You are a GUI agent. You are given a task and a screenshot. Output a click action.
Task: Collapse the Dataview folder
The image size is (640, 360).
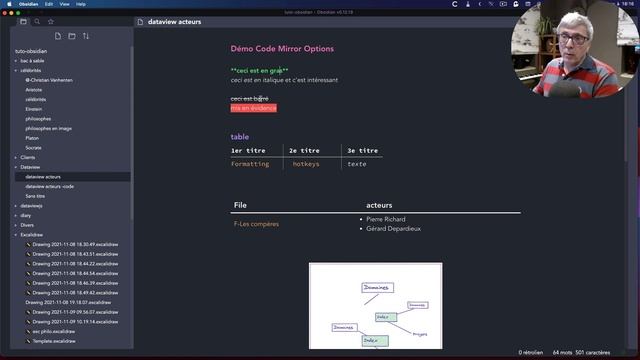[x=30, y=167]
